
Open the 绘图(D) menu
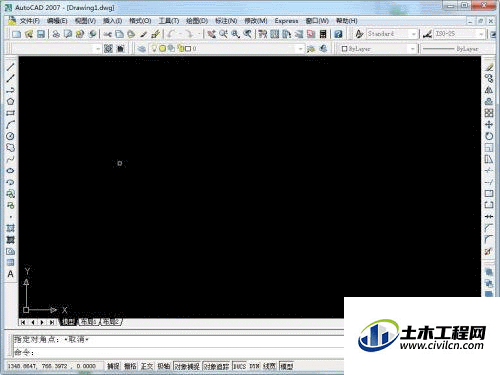tap(197, 21)
